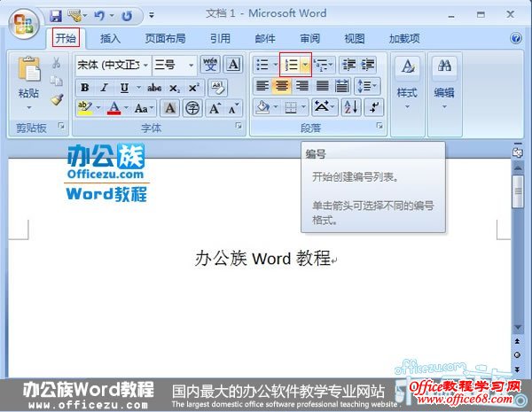Click the Phonetic Guide wén icon
Viewport: 532px width, 412px height.
(210, 65)
